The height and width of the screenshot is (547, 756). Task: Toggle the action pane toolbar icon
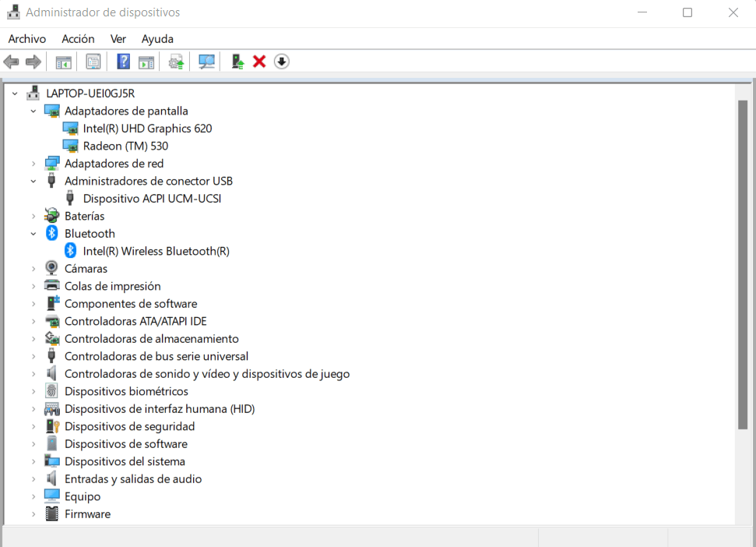click(146, 62)
